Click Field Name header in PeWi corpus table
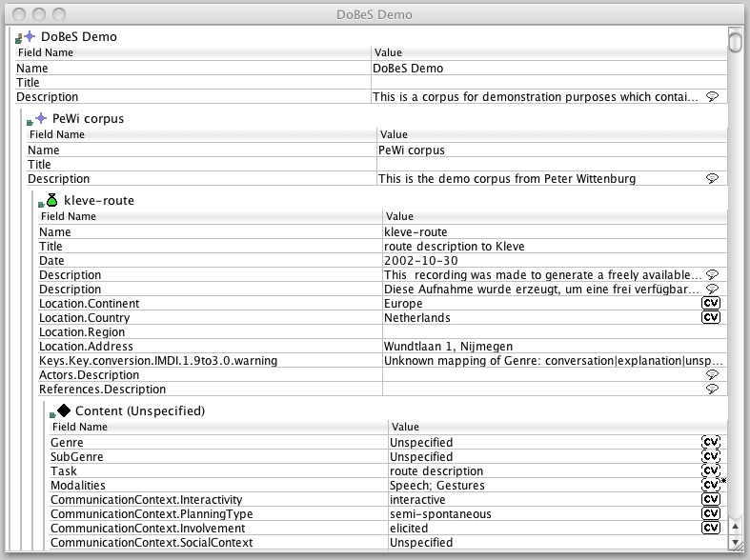 click(x=201, y=134)
